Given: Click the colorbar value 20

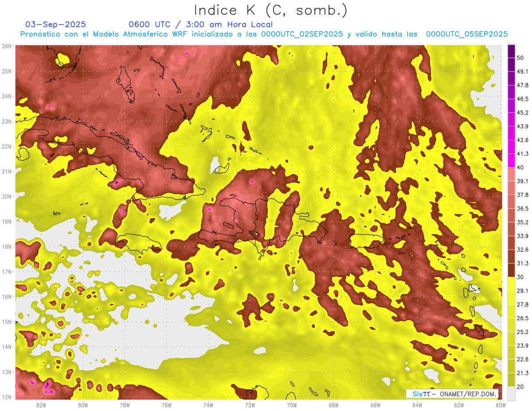Looking at the screenshot, I should pos(521,387).
